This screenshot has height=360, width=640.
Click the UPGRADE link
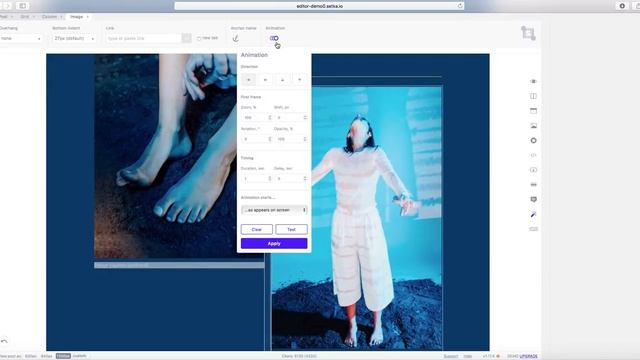(x=529, y=356)
